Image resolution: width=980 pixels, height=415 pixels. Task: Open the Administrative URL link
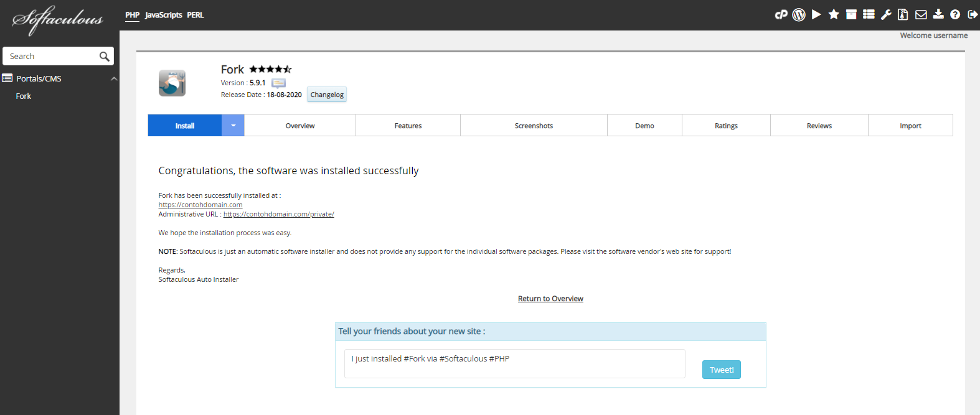[x=278, y=214]
